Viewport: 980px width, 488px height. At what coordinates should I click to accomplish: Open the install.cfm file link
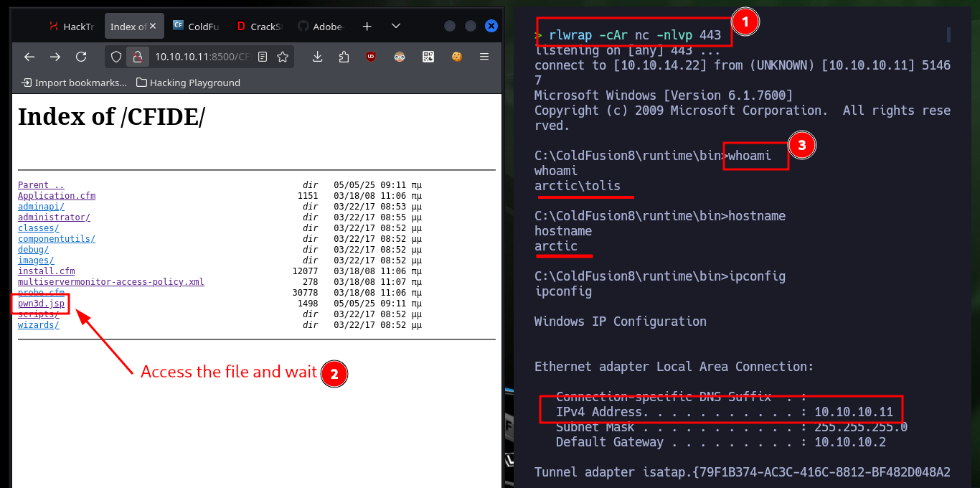point(46,271)
